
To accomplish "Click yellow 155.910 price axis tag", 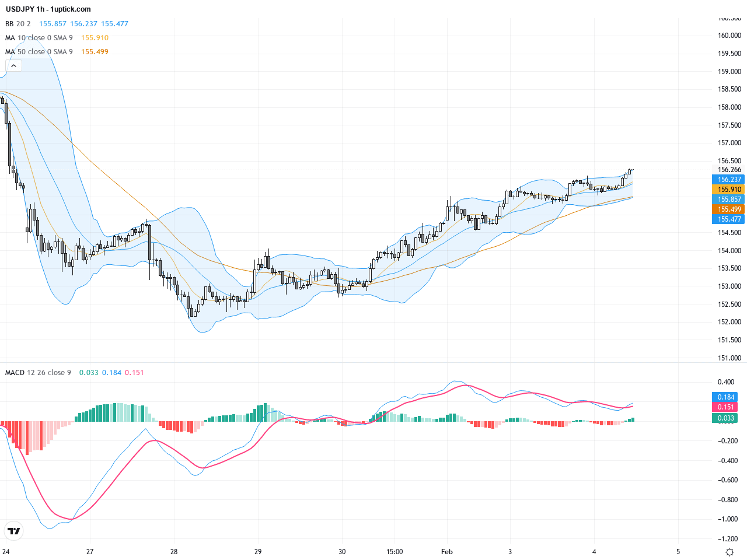I will (x=729, y=190).
